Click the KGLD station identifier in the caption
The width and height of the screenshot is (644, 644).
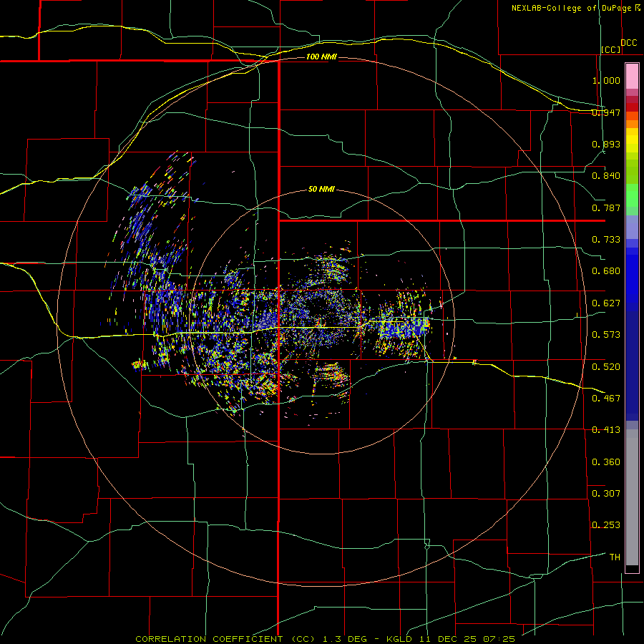click(x=399, y=639)
